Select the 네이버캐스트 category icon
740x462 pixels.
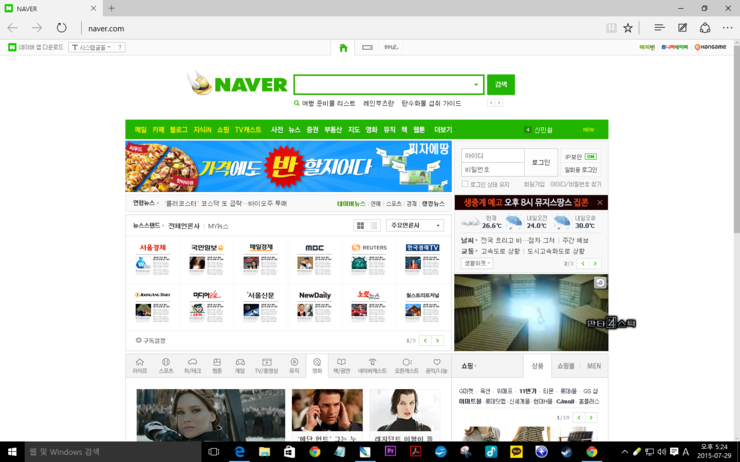coord(372,366)
